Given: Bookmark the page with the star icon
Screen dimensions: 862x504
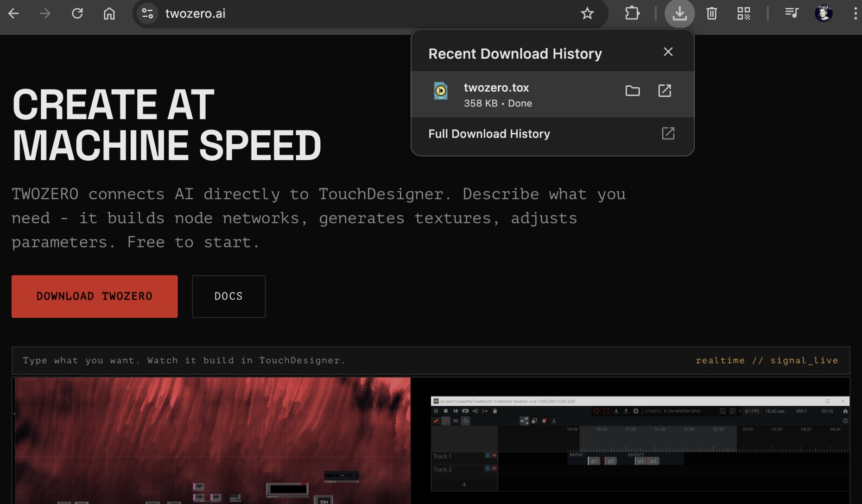Looking at the screenshot, I should pos(587,13).
